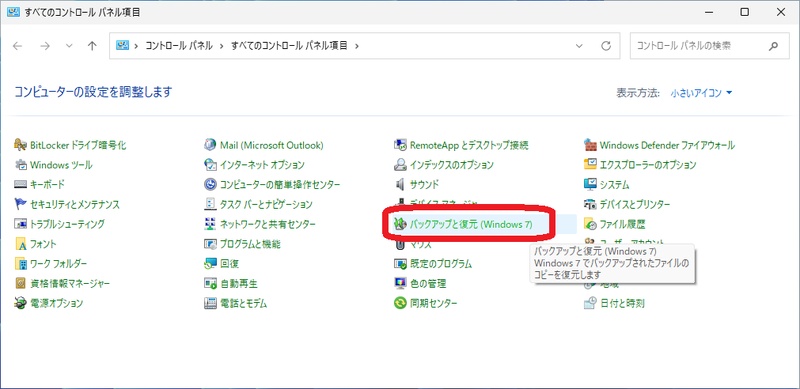
Task: Refresh the address bar location
Action: coord(606,45)
